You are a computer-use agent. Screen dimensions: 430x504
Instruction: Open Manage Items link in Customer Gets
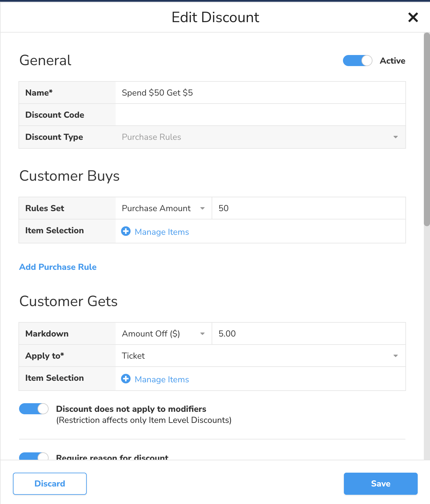(x=162, y=380)
